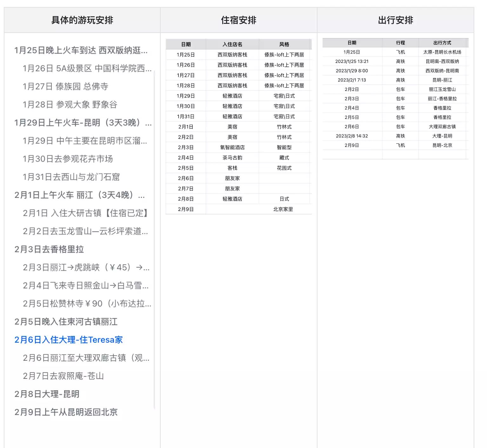This screenshot has height=448, width=487.
Task: Click 大理双廊古镇 cell
Action: (x=442, y=127)
